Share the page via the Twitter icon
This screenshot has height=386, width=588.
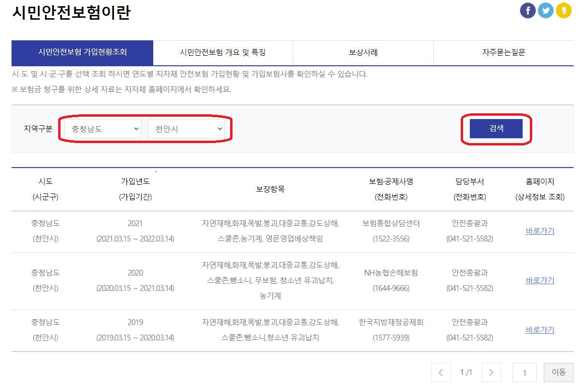(546, 10)
